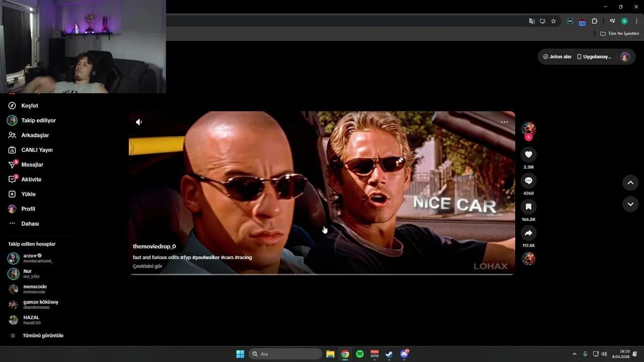Open CANLI Yayın live page

point(30,150)
